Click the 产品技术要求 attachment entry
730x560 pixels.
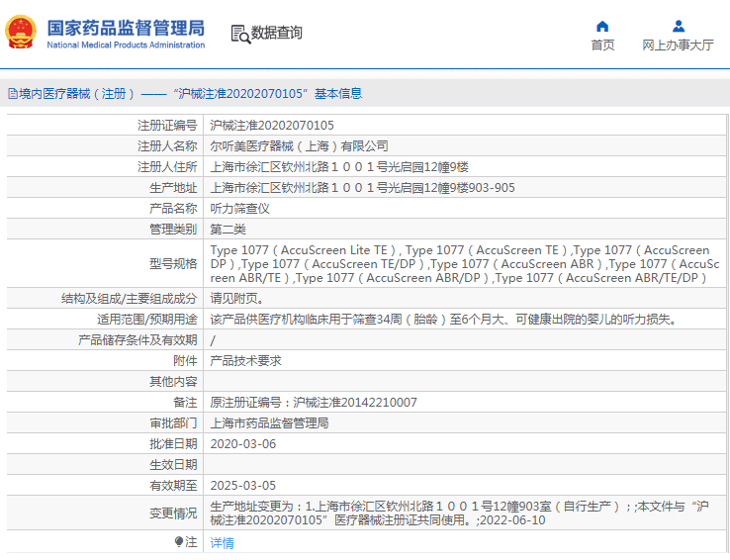[x=246, y=361]
